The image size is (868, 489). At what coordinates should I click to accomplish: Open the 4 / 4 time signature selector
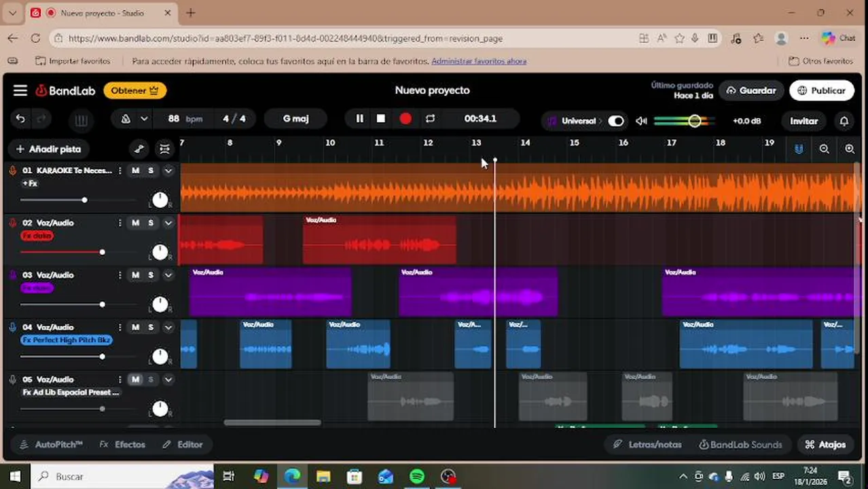pyautogui.click(x=234, y=119)
